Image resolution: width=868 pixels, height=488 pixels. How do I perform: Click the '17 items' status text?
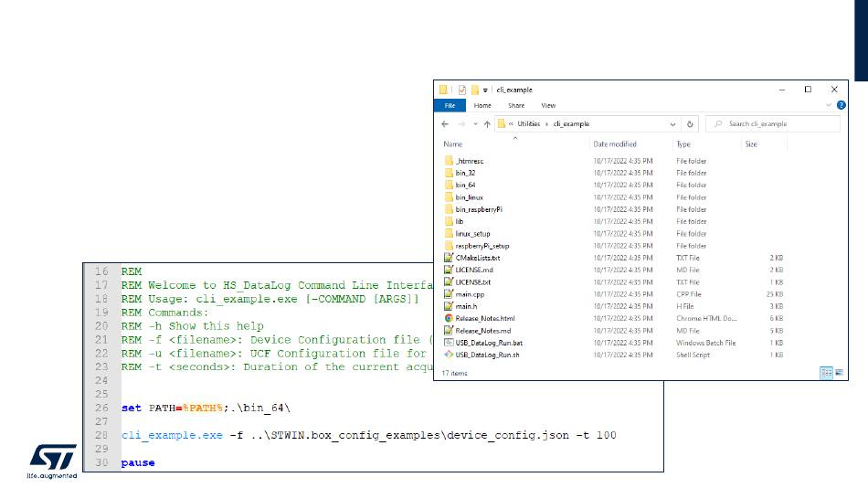(454, 374)
